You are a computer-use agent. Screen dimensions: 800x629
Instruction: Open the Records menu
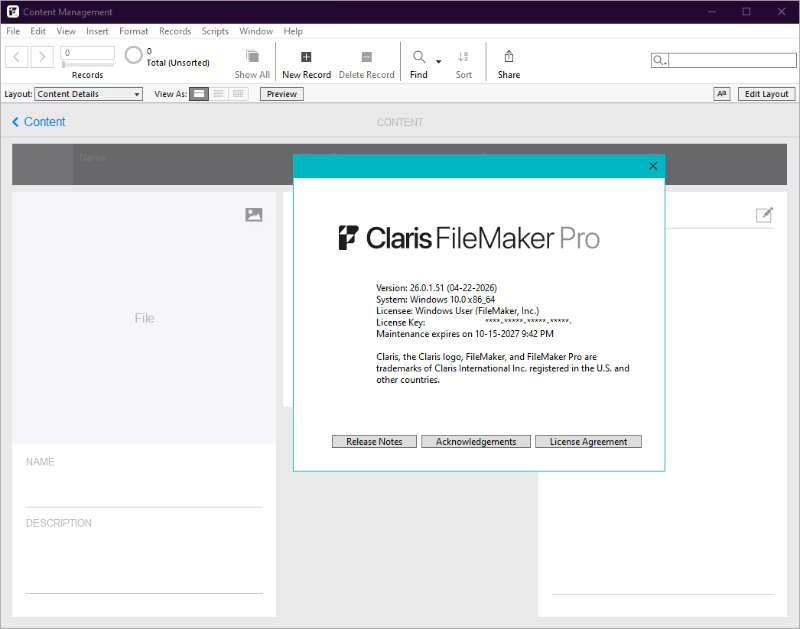pyautogui.click(x=175, y=32)
